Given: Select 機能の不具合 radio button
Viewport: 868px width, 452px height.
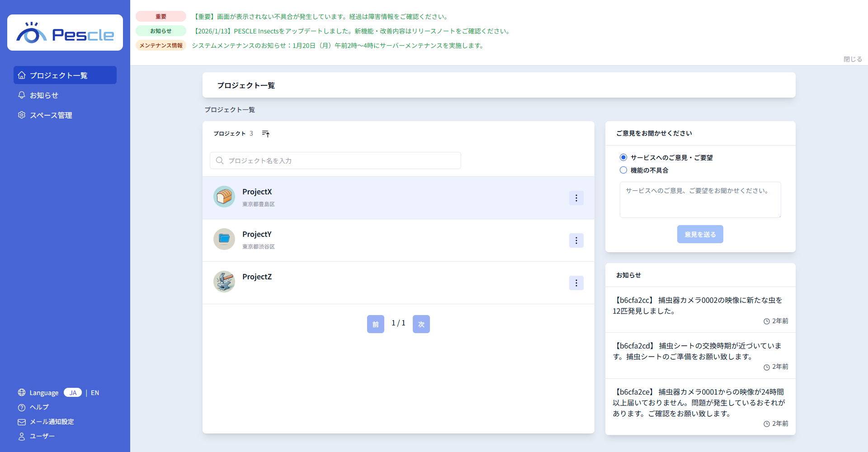Looking at the screenshot, I should point(623,170).
